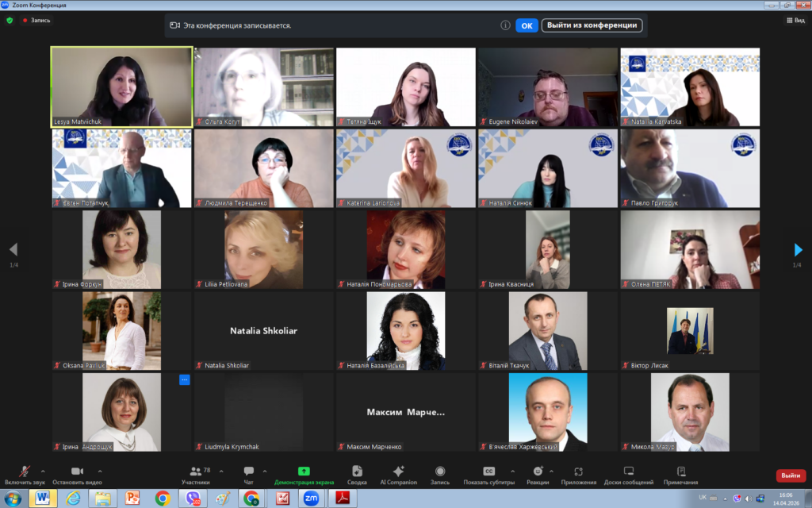Expand audio options arrow beside Включить звук
The image size is (812, 508).
[43, 471]
